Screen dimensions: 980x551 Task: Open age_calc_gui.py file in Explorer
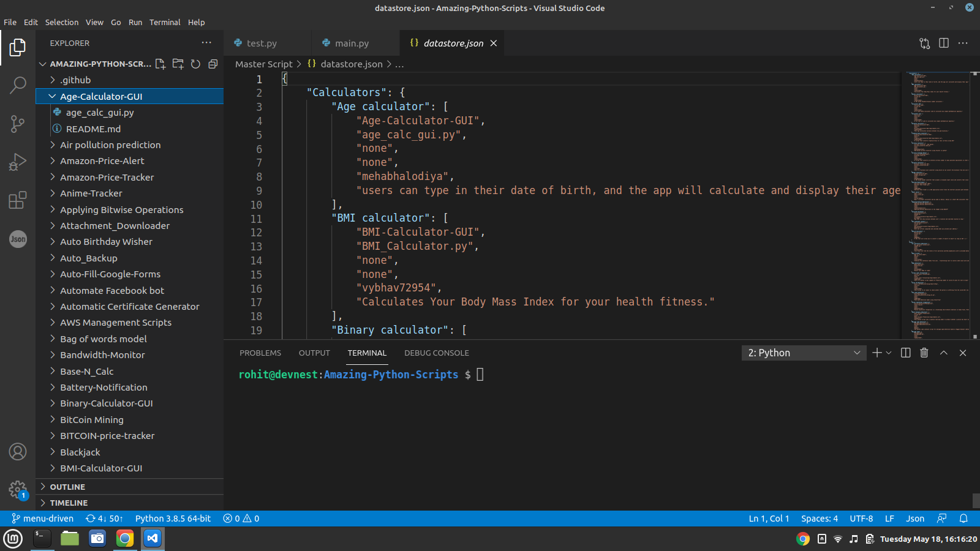pos(129,112)
